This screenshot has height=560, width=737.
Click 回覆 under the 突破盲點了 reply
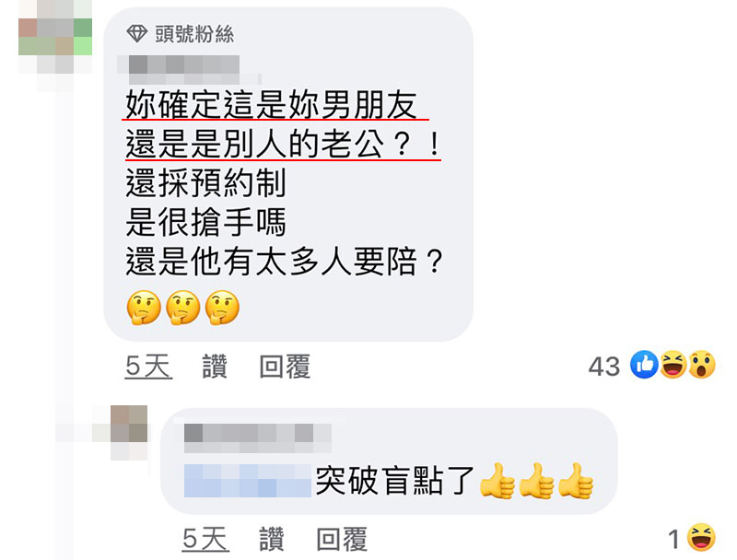[x=342, y=539]
